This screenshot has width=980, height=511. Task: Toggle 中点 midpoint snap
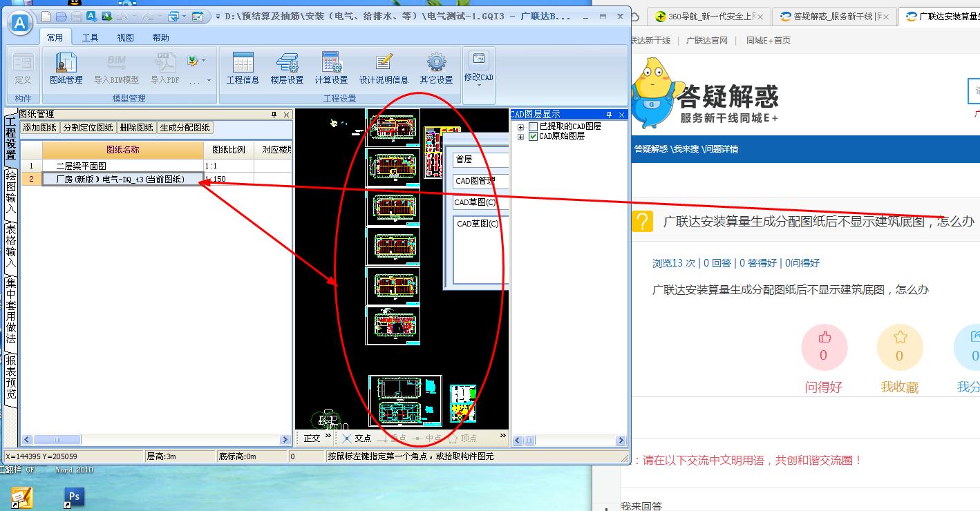[x=426, y=438]
